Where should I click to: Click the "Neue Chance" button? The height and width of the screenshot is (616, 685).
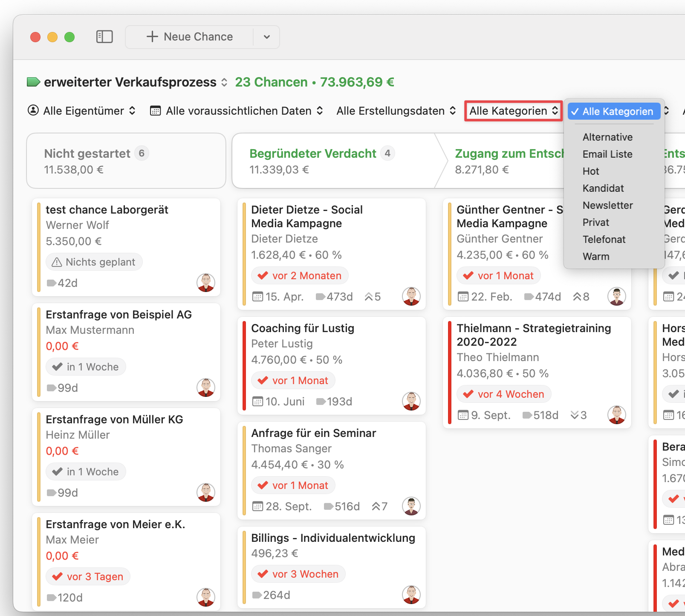(191, 37)
